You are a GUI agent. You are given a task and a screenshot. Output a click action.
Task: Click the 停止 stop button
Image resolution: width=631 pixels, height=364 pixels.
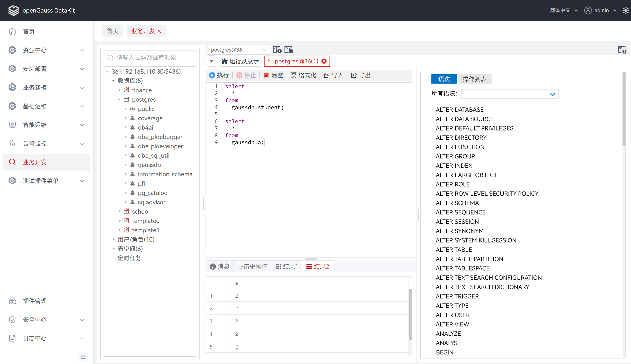(x=246, y=75)
